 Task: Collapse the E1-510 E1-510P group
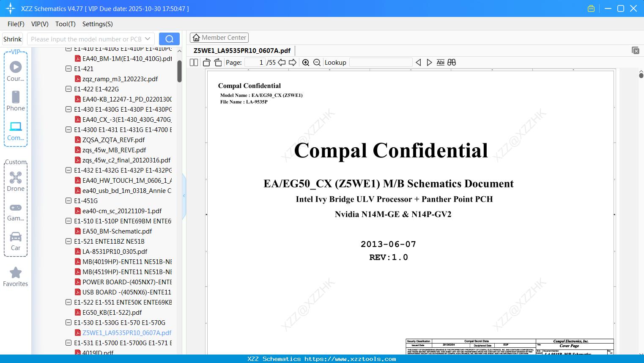[69, 221]
